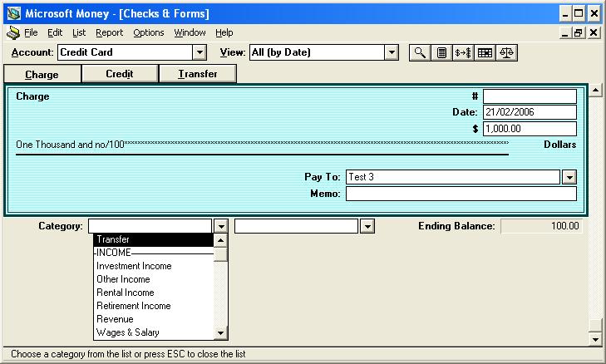
Task: Open the Report menu
Action: pyautogui.click(x=110, y=33)
